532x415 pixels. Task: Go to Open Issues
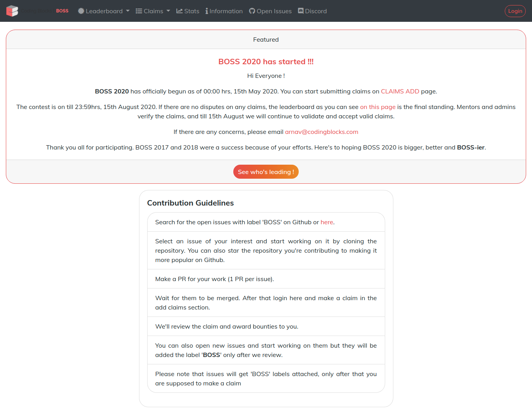[x=270, y=11]
